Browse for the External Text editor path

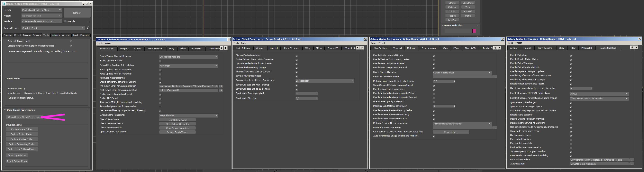tap(632, 160)
